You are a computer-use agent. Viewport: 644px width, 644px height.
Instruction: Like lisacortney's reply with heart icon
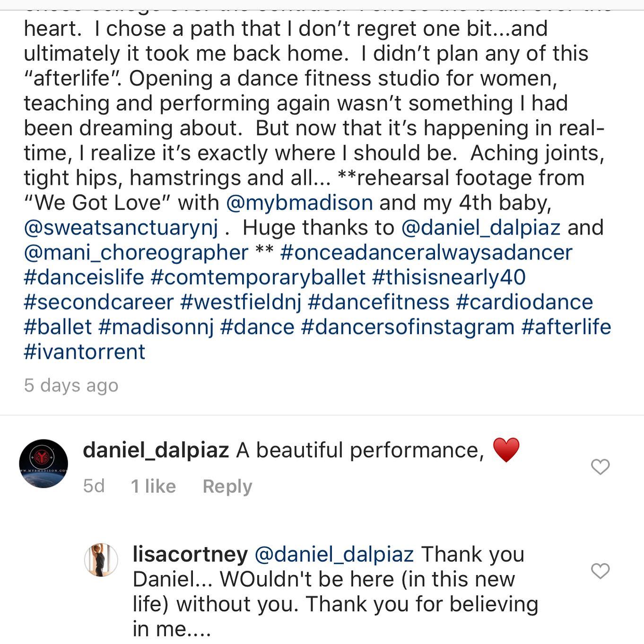tap(600, 571)
